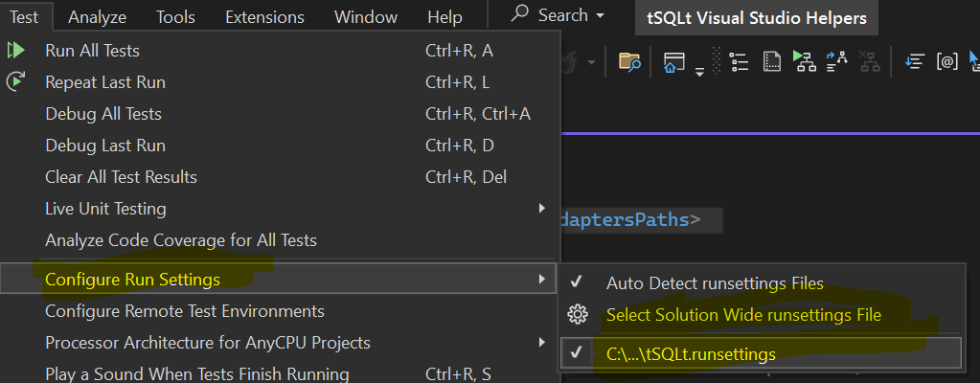Choose Select Solution Wide runsettings File
The image size is (980, 383).
[743, 315]
